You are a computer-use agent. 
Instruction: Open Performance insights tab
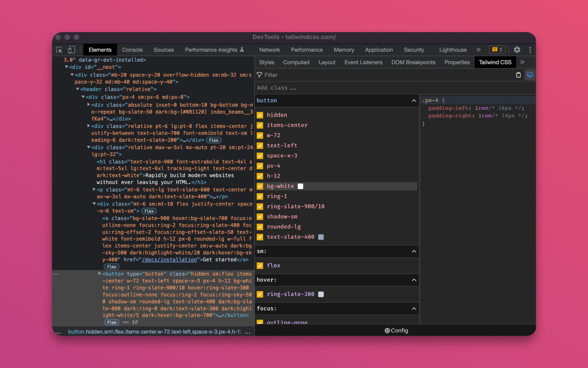tap(215, 50)
